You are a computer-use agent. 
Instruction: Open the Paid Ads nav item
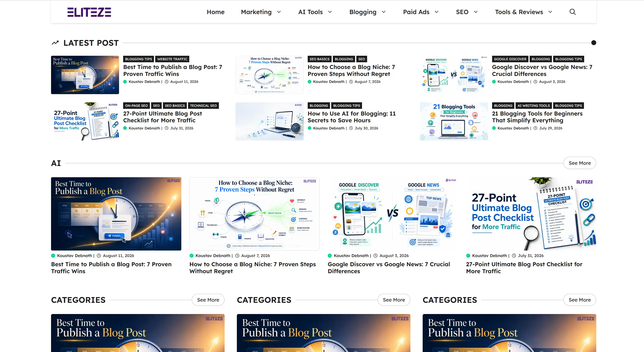pos(416,12)
